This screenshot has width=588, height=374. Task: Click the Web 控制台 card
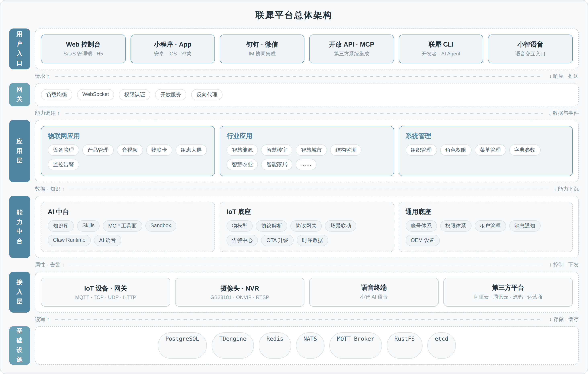(83, 49)
